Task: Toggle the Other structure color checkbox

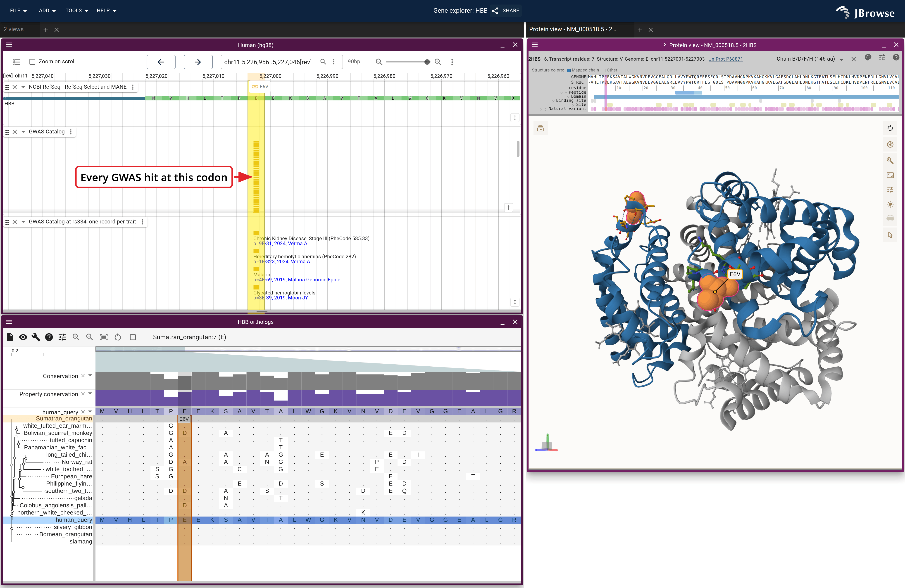Action: click(x=603, y=70)
